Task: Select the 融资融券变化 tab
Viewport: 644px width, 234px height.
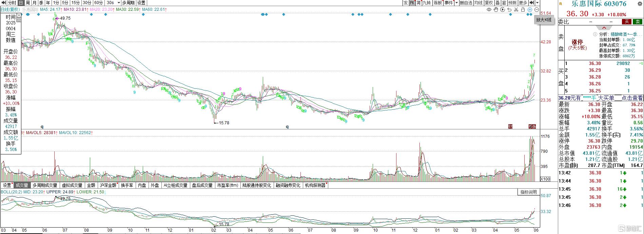Action: coord(288,186)
